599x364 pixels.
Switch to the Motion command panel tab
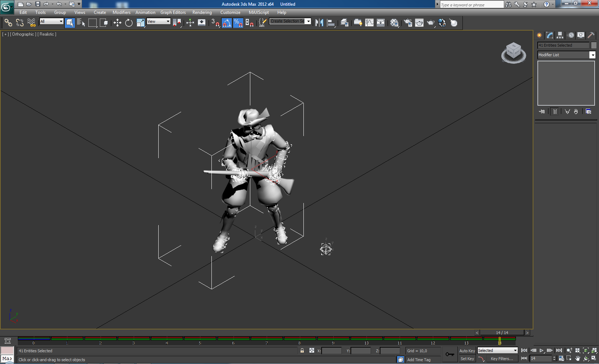(x=571, y=35)
